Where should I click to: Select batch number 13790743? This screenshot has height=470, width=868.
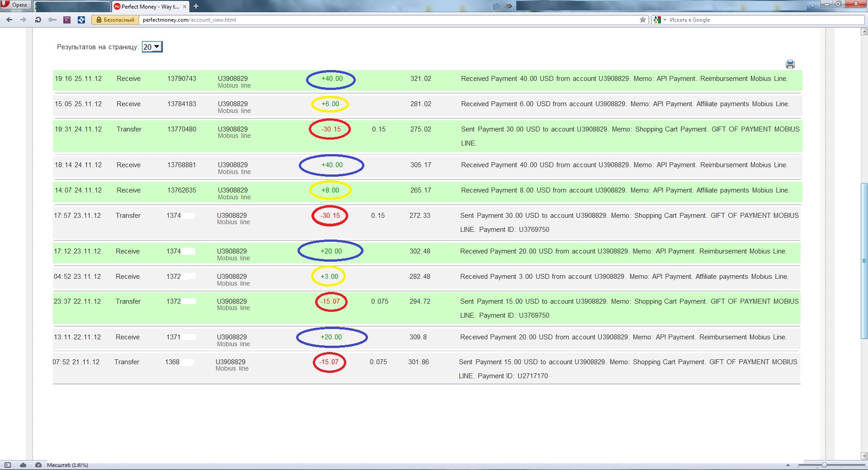coord(182,79)
